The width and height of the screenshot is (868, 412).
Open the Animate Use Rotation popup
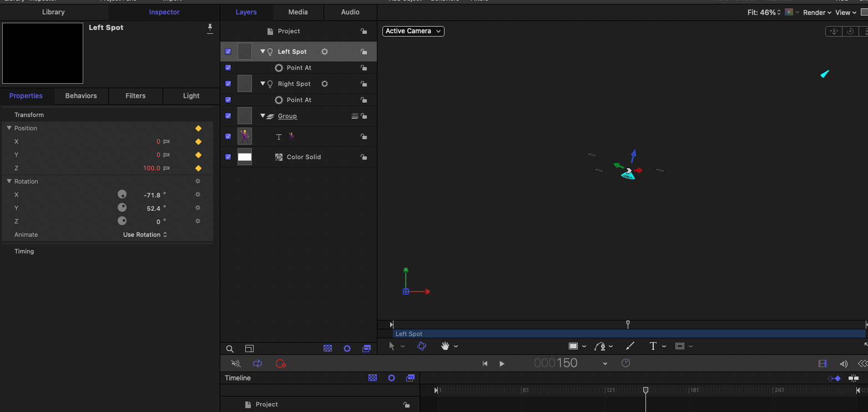click(x=145, y=235)
